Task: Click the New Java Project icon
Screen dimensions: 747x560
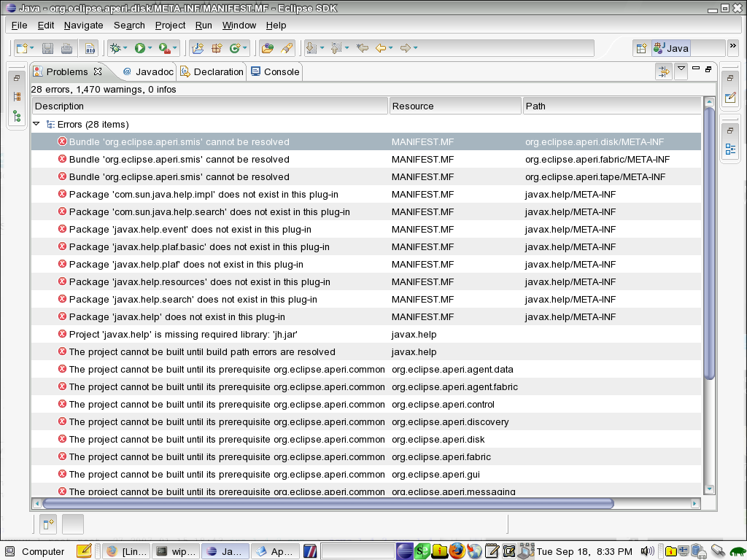Action: (197, 48)
